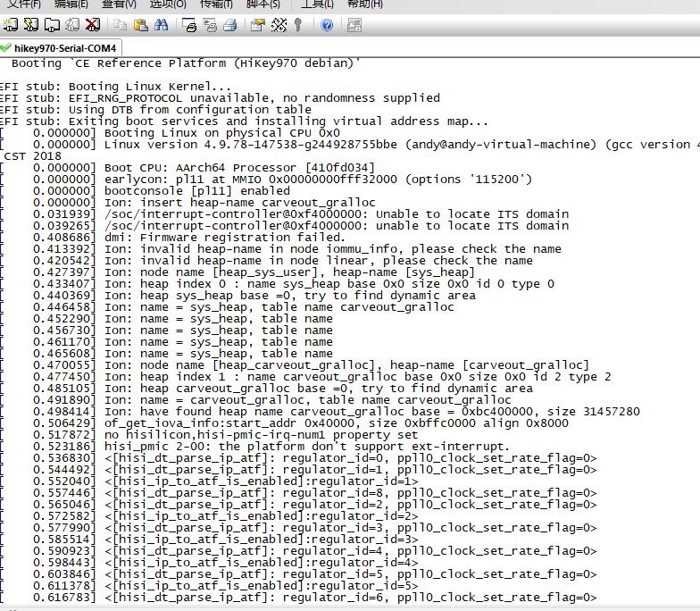Click the printer icon in toolbar
The width and height of the screenshot is (700, 611).
230,25
